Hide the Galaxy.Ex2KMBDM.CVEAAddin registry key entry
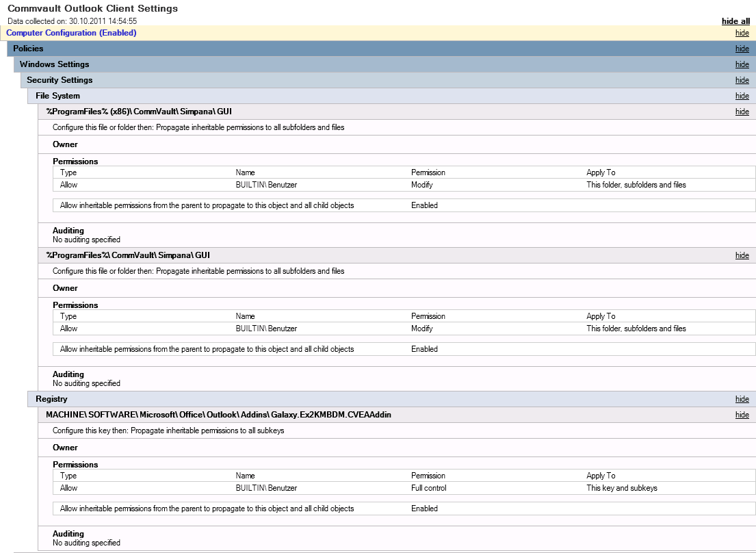Image resolution: width=756 pixels, height=553 pixels. (x=742, y=415)
